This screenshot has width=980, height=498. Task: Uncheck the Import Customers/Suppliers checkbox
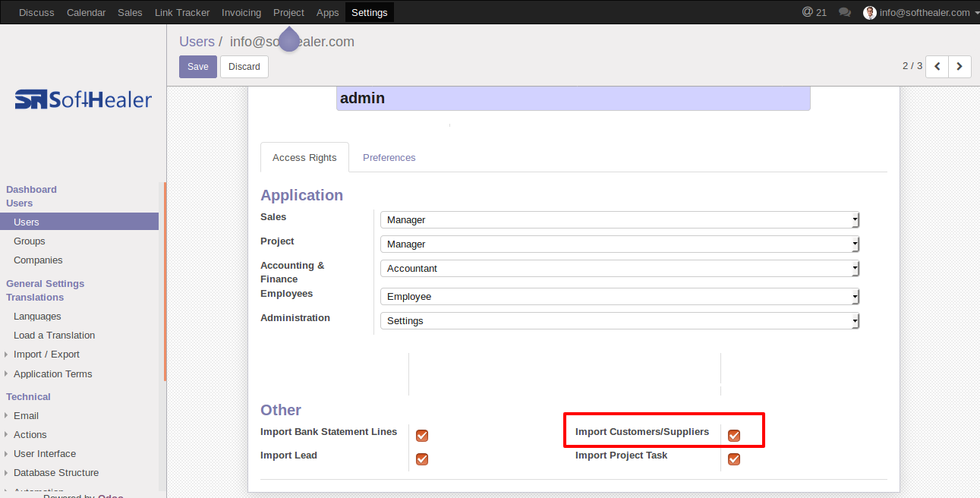734,436
